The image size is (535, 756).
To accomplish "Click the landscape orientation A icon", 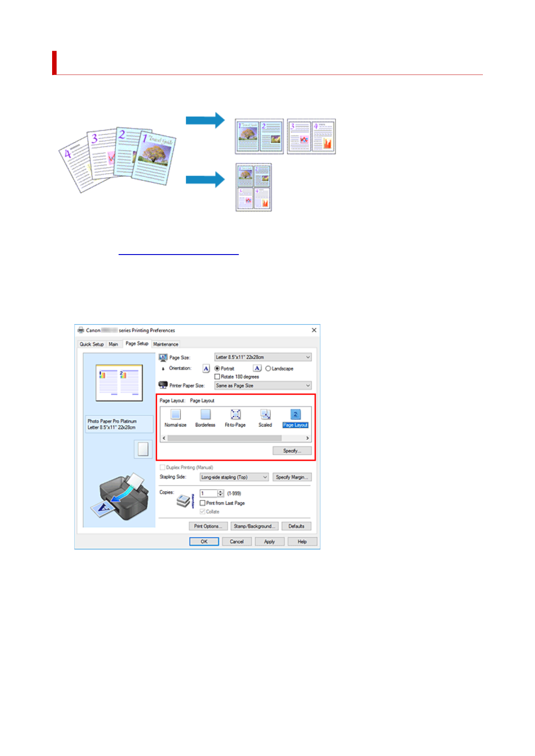I will click(257, 369).
